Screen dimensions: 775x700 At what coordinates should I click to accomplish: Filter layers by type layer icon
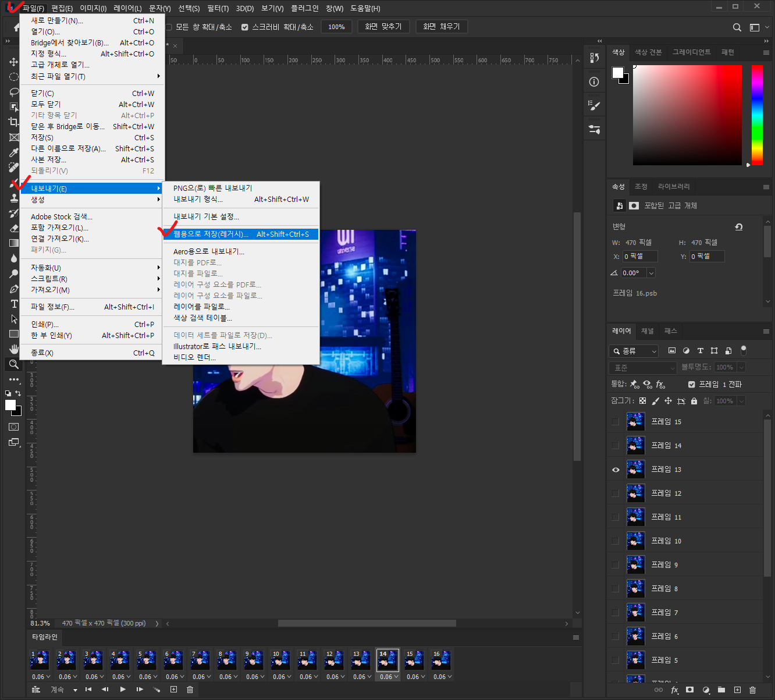(x=700, y=351)
